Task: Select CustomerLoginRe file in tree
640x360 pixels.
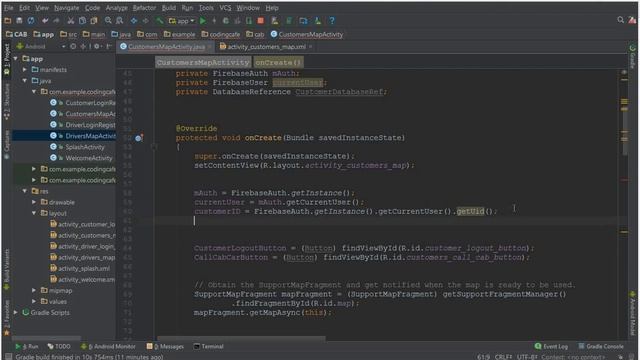Action: coord(82,103)
